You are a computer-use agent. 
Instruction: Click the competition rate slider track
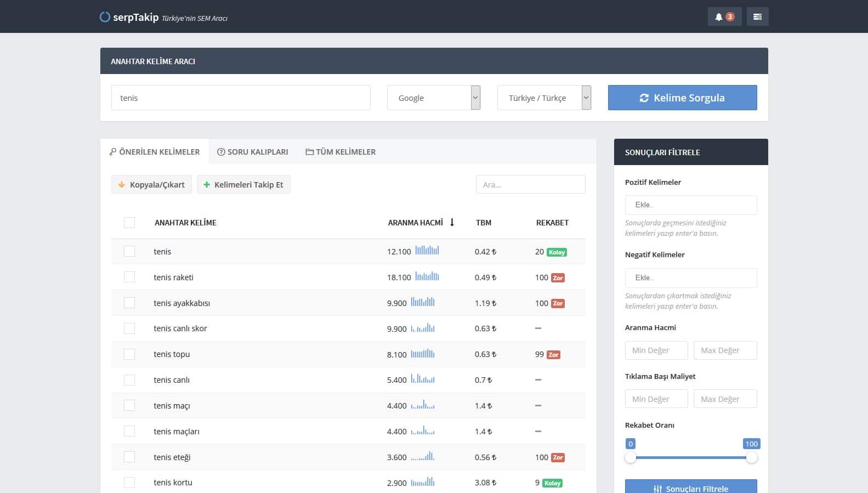[x=691, y=457]
